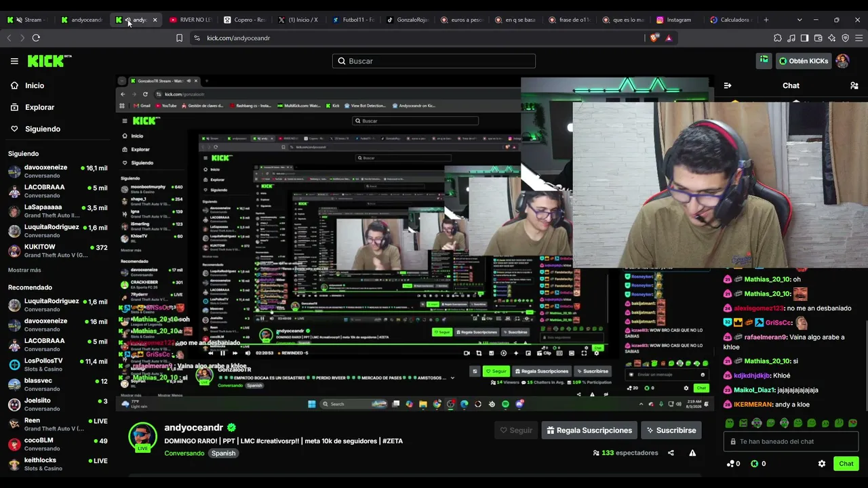The height and width of the screenshot is (488, 868).
Task: Open the user profile avatar menu
Action: (x=842, y=61)
